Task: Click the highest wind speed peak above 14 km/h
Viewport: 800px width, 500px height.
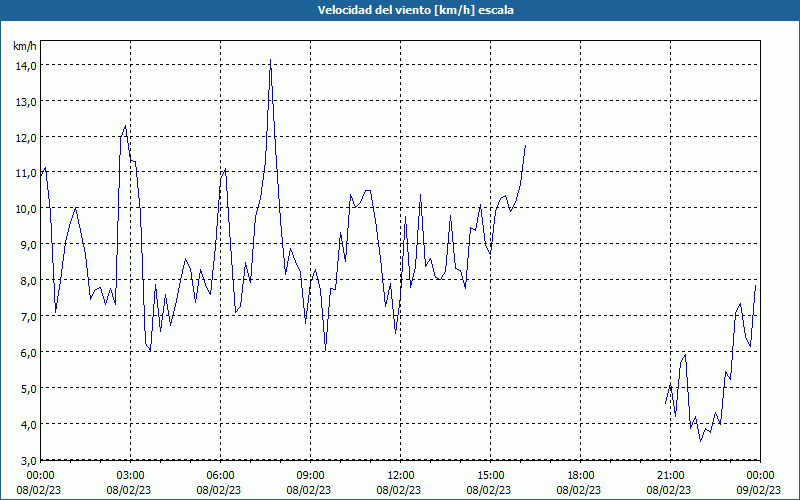Action: [x=270, y=60]
